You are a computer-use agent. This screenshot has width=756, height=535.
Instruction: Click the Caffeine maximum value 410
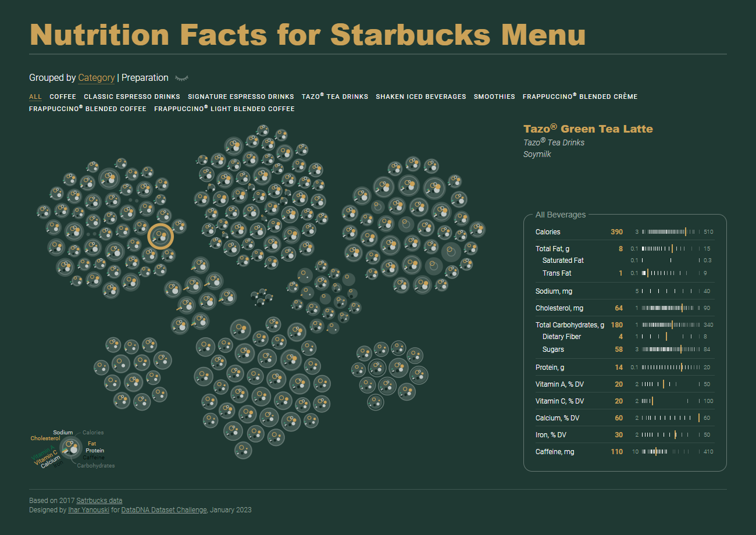click(708, 452)
